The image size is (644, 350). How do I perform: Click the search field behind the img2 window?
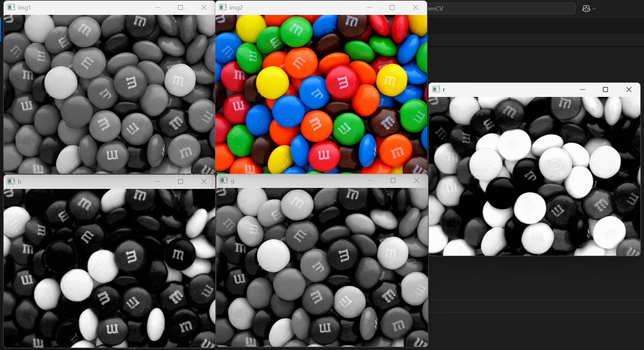click(x=501, y=9)
